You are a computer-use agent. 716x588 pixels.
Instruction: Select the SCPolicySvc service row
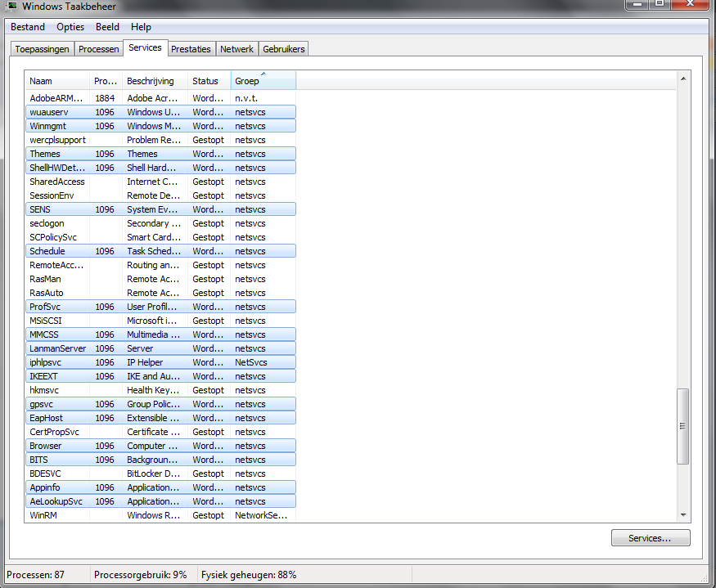pos(160,237)
